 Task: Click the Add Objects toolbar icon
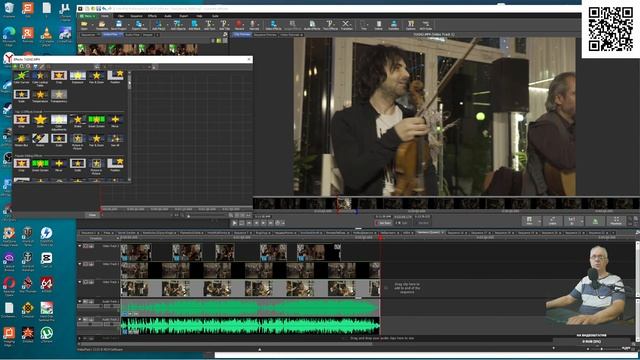177,24
